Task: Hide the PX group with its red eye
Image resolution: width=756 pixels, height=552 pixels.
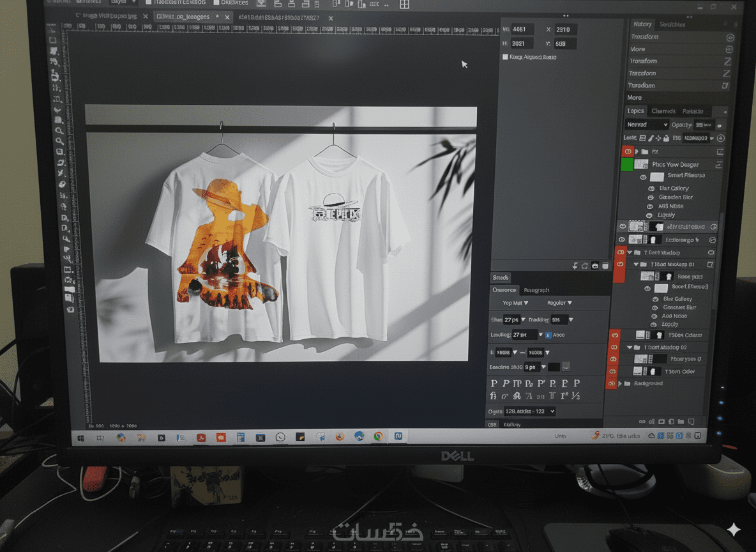Action: (628, 151)
